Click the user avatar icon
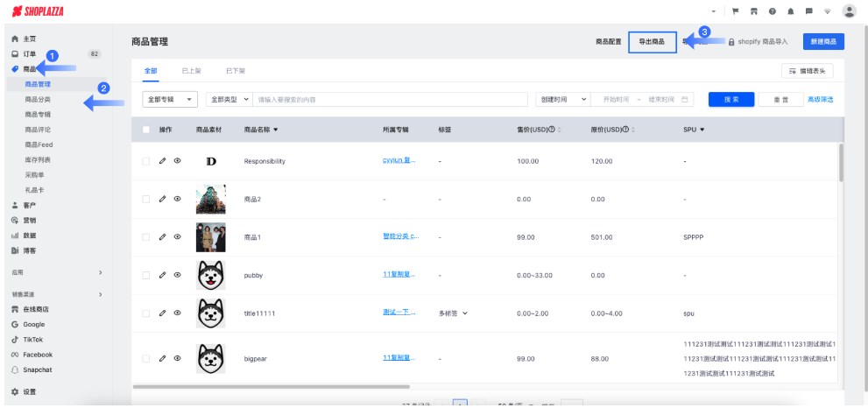Viewport: 868px width, 408px height. click(x=848, y=11)
